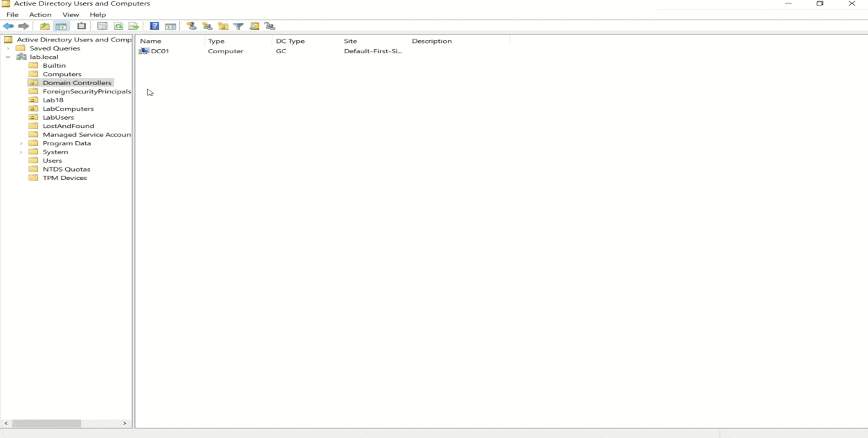Image resolution: width=868 pixels, height=438 pixels.
Task: Click the Refresh toolbar icon
Action: tap(118, 26)
